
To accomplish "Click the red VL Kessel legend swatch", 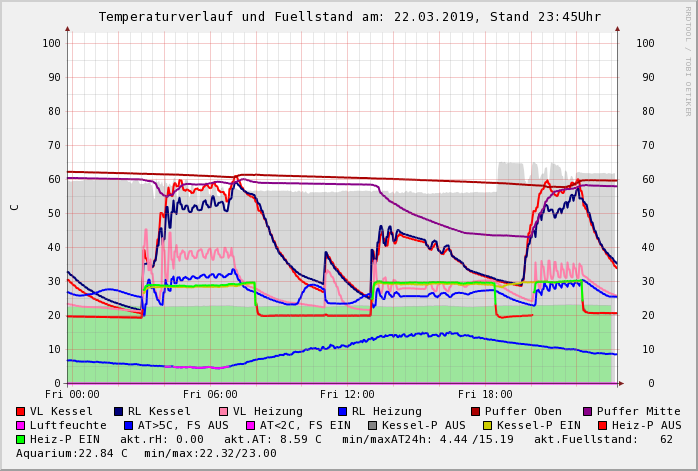I will [21, 411].
